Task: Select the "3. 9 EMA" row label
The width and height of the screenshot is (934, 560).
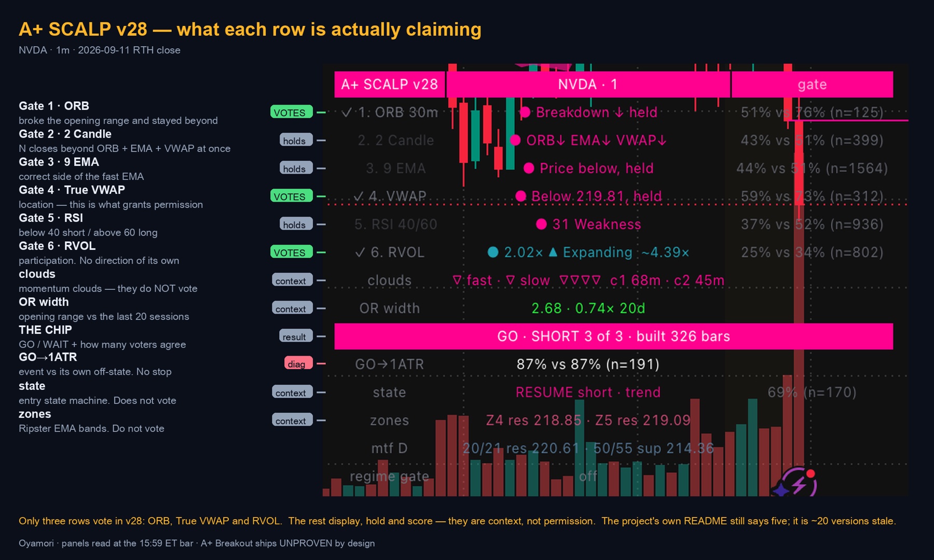Action: coord(395,168)
